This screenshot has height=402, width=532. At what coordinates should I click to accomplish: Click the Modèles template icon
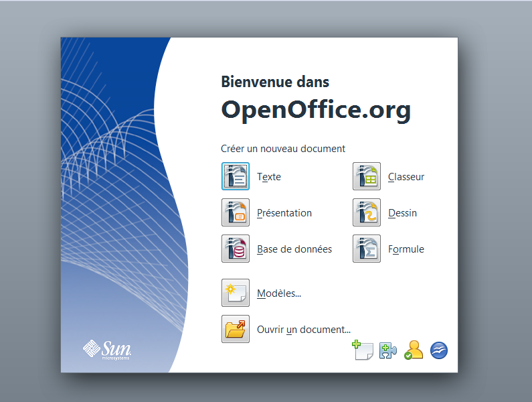click(x=236, y=293)
